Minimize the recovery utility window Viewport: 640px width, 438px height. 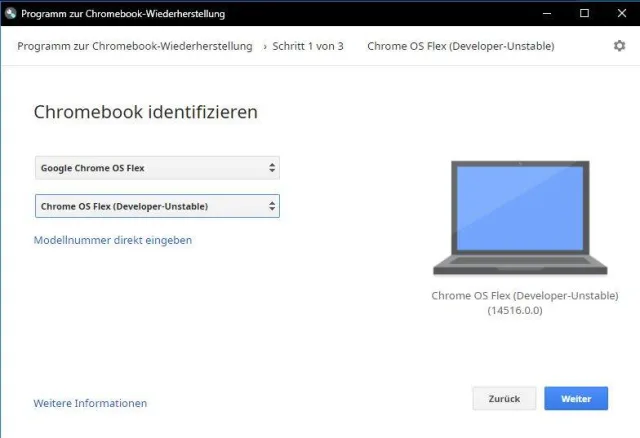547,13
